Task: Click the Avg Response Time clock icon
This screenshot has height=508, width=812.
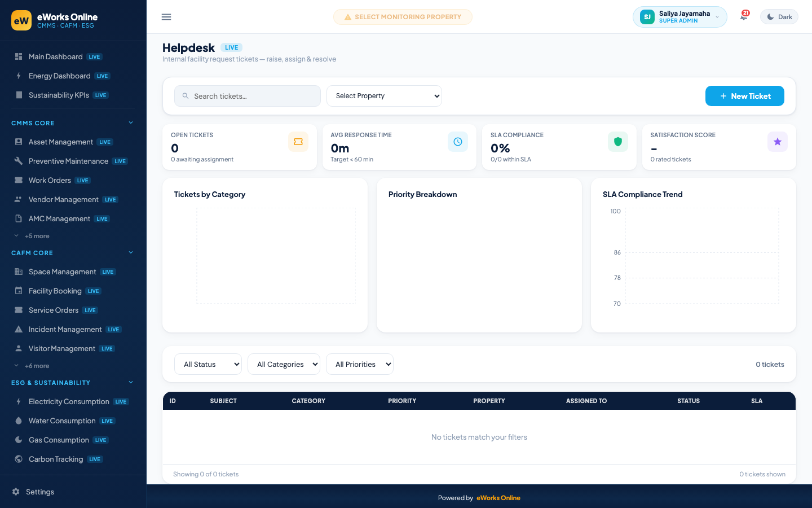Action: tap(458, 142)
